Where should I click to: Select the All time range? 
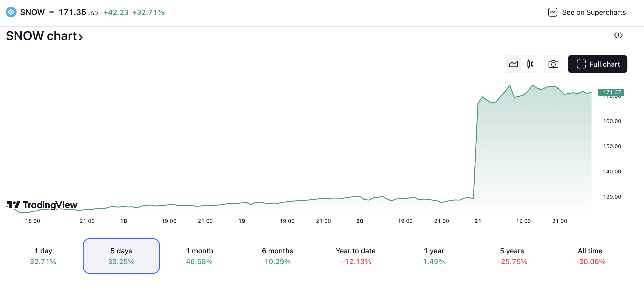[590, 256]
